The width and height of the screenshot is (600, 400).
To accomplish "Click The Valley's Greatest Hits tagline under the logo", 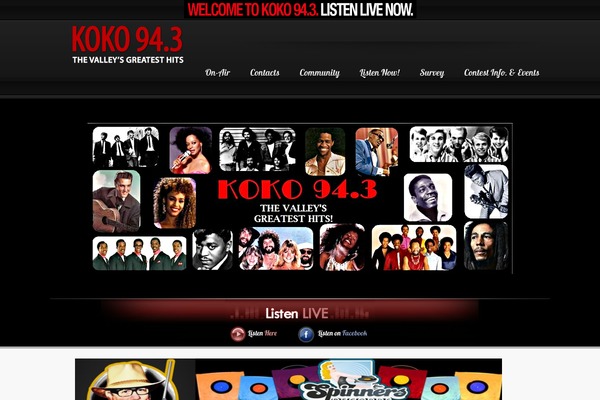I will [x=128, y=60].
